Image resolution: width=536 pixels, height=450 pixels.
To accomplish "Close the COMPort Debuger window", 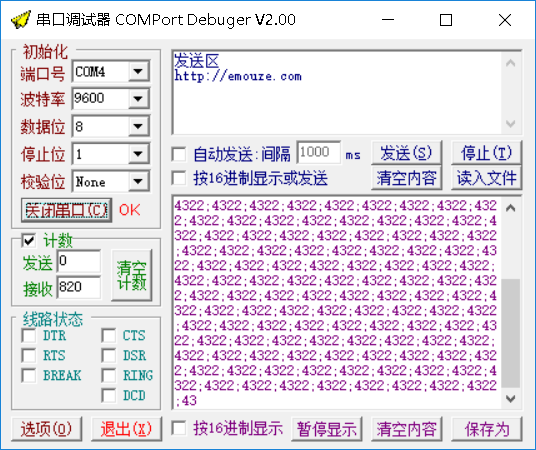I will pyautogui.click(x=505, y=20).
